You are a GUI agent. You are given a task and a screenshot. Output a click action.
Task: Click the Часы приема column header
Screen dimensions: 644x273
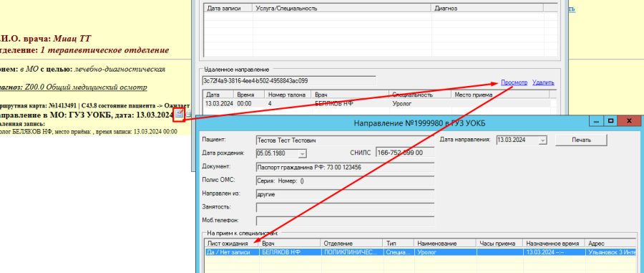click(x=500, y=244)
